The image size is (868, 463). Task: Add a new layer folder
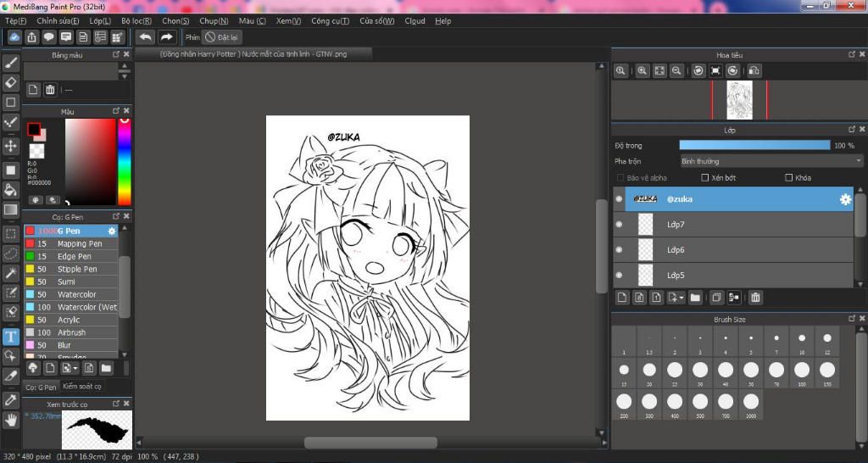(x=695, y=298)
